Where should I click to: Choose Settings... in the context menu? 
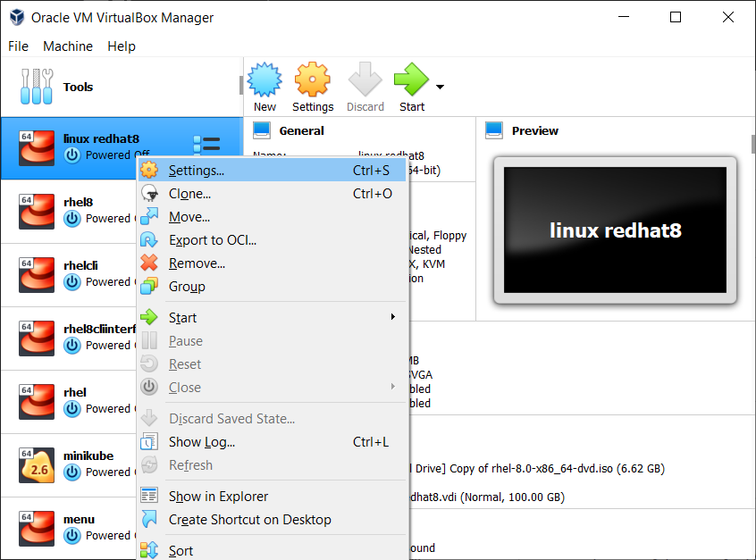pyautogui.click(x=272, y=170)
